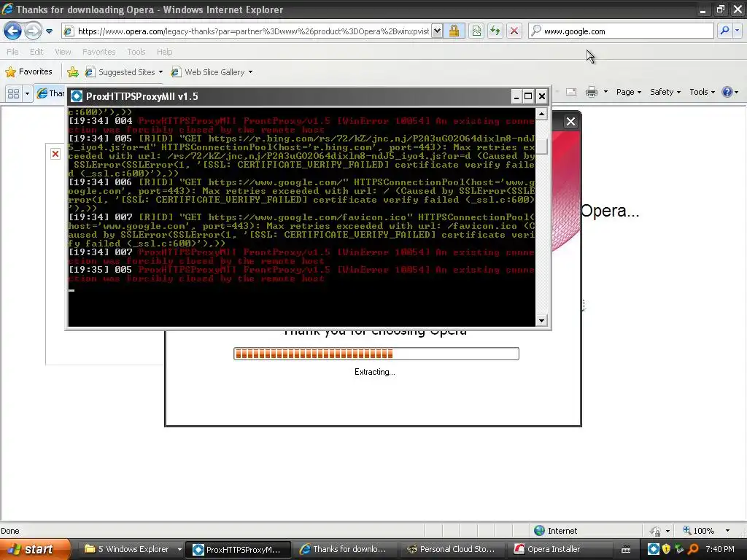Switch to Thanks for downloading IE taskbar button
This screenshot has height=560, width=747.
pyautogui.click(x=345, y=549)
